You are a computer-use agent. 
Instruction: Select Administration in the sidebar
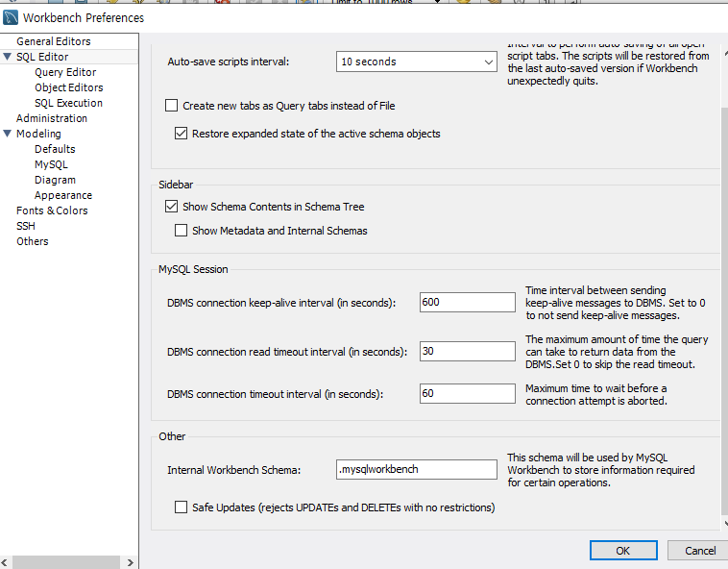click(x=52, y=118)
